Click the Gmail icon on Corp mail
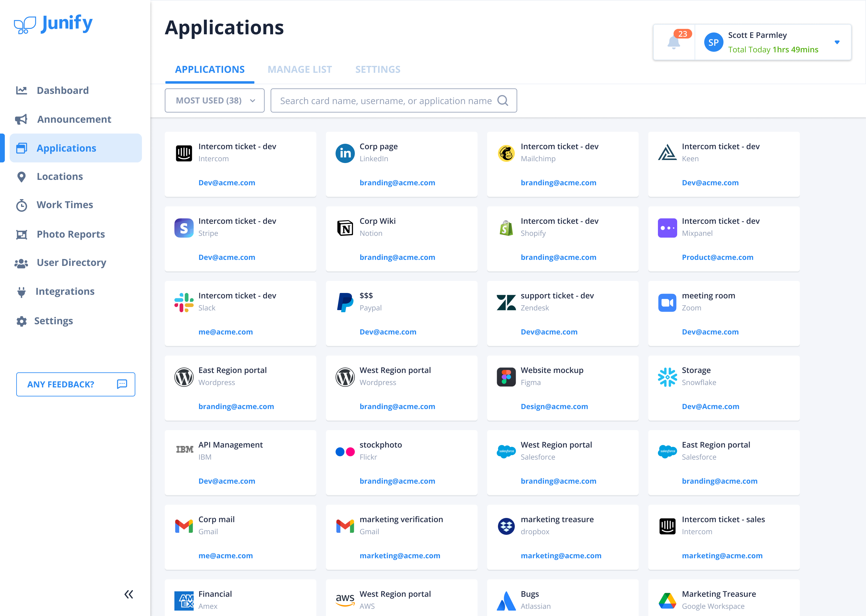The height and width of the screenshot is (616, 866). click(184, 526)
